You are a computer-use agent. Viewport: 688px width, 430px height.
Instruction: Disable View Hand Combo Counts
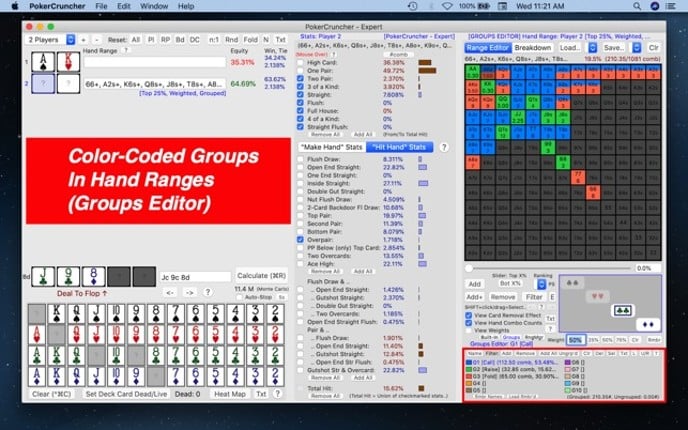(469, 323)
